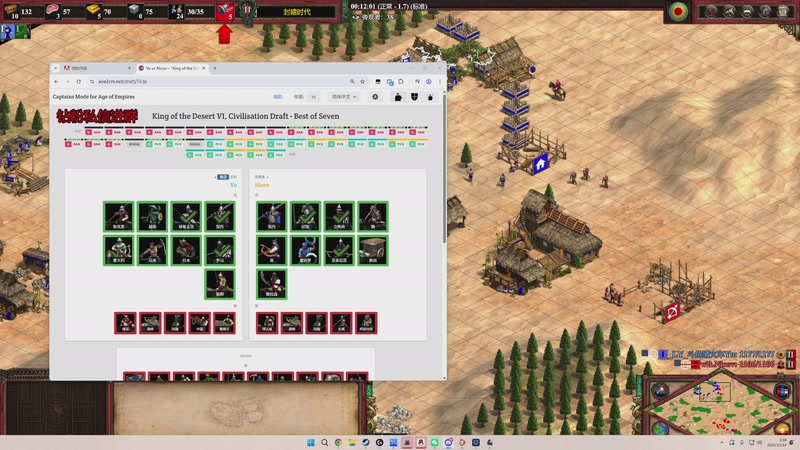Click the age shield emblem beside the age name
This screenshot has height=450, width=800.
[248, 12]
